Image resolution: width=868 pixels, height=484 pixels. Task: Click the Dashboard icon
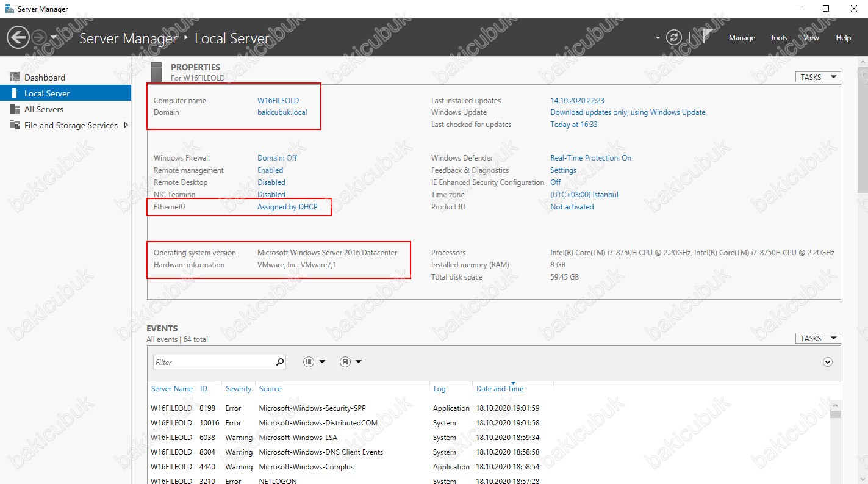click(x=15, y=77)
